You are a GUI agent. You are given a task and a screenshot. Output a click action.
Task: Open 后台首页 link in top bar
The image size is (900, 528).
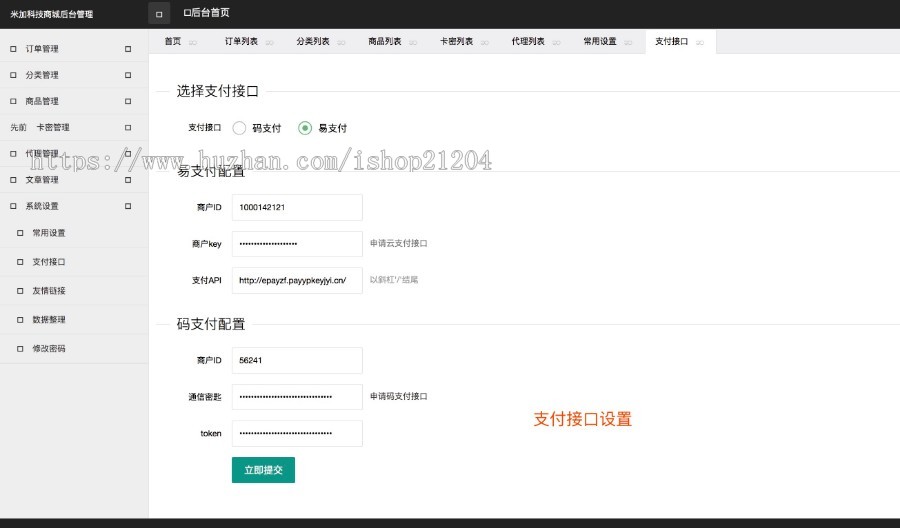tap(207, 13)
